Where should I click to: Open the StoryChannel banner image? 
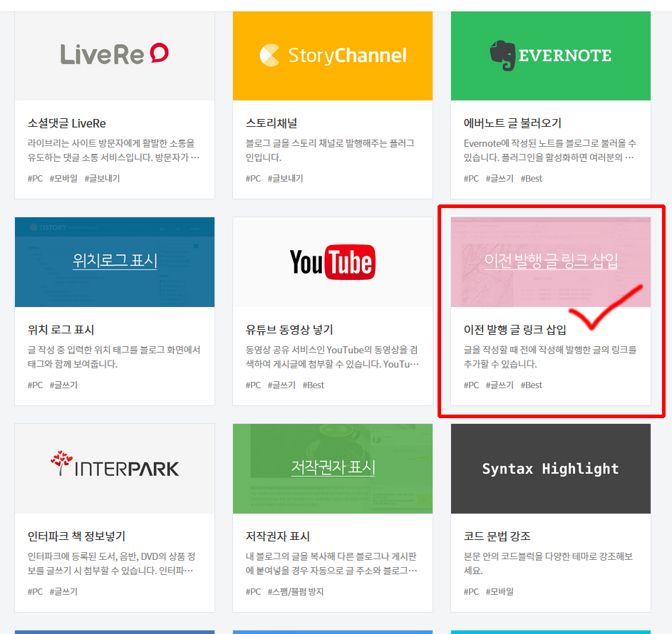point(333,56)
